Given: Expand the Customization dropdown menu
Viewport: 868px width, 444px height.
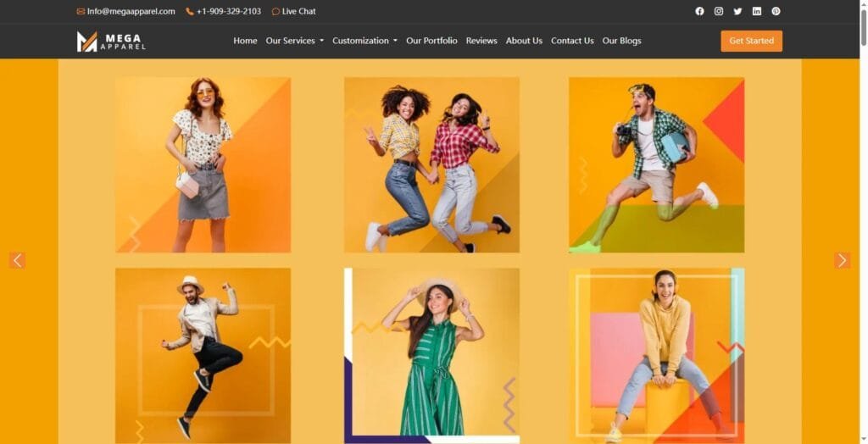Looking at the screenshot, I should (364, 41).
